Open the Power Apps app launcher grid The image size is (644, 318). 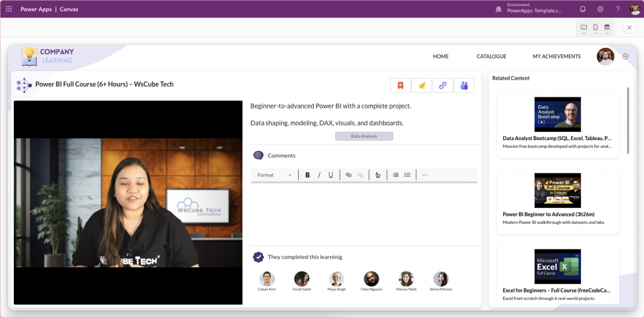9,9
